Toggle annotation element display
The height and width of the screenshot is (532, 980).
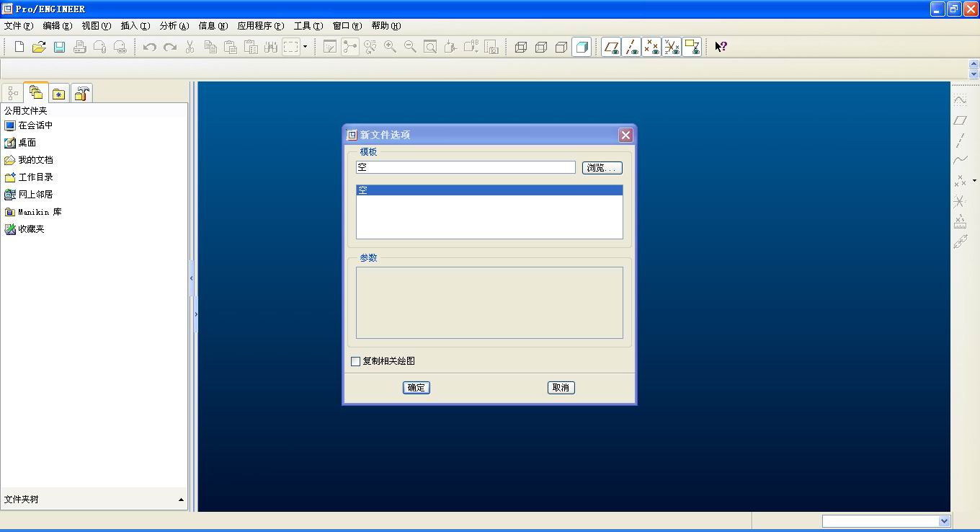pos(692,47)
